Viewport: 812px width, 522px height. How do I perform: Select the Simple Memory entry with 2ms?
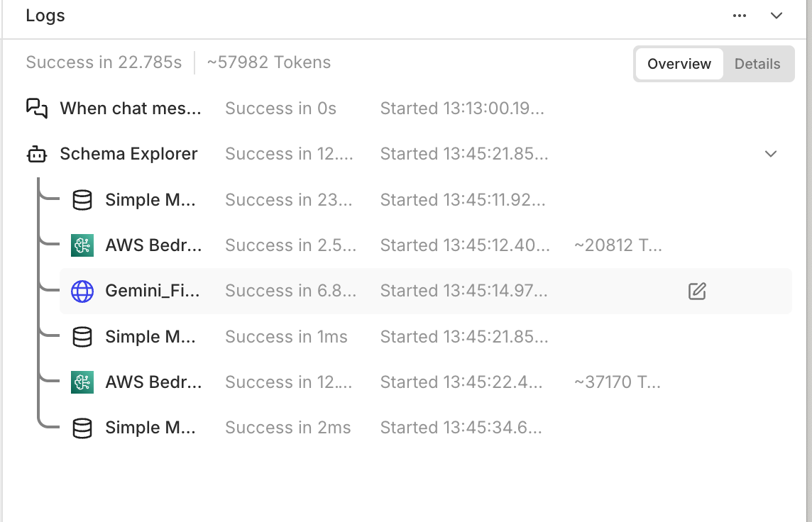tap(150, 428)
